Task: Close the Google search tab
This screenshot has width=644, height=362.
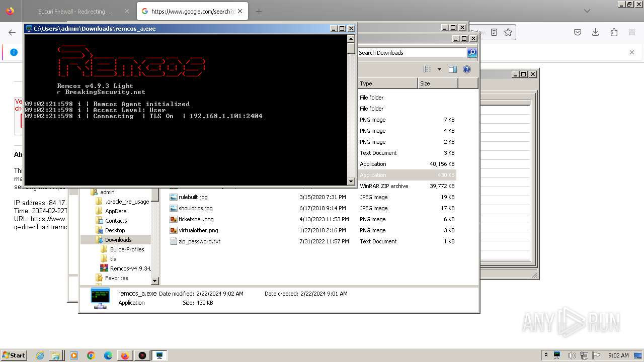Action: click(x=240, y=11)
